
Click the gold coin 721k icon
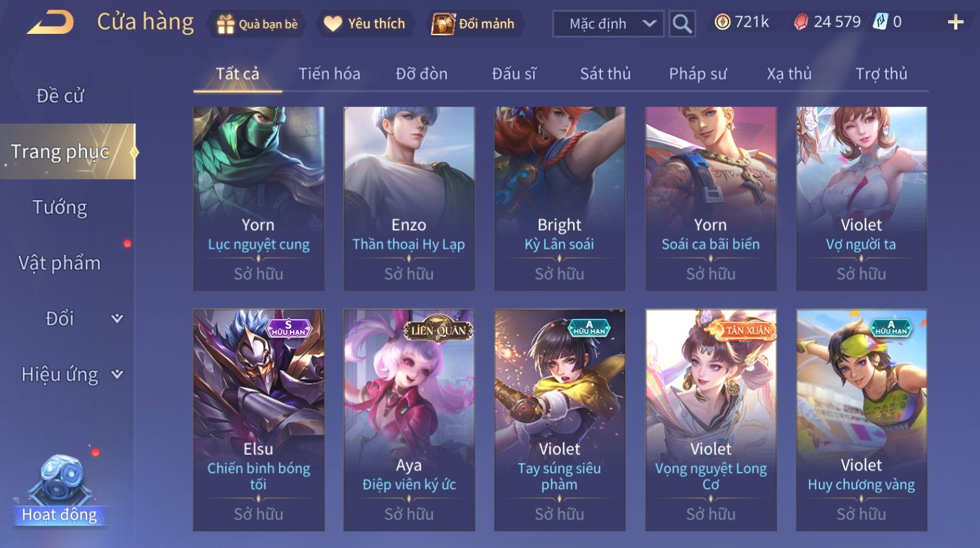(x=722, y=22)
